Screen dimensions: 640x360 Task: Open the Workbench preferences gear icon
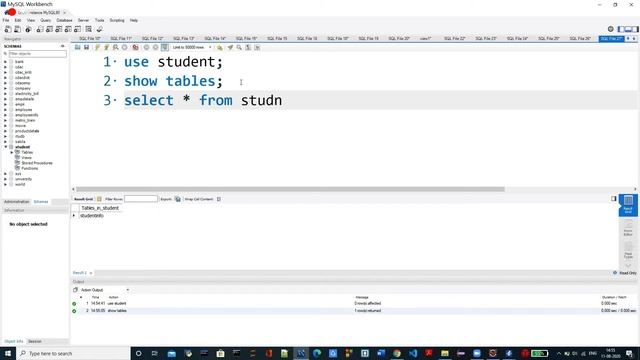pos(611,29)
